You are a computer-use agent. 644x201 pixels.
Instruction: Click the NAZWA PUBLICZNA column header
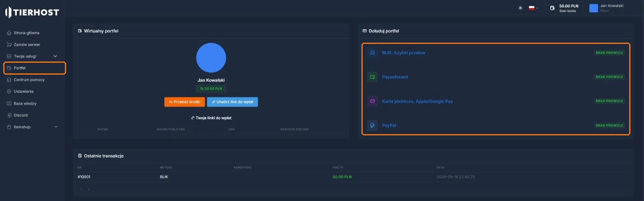tap(171, 129)
